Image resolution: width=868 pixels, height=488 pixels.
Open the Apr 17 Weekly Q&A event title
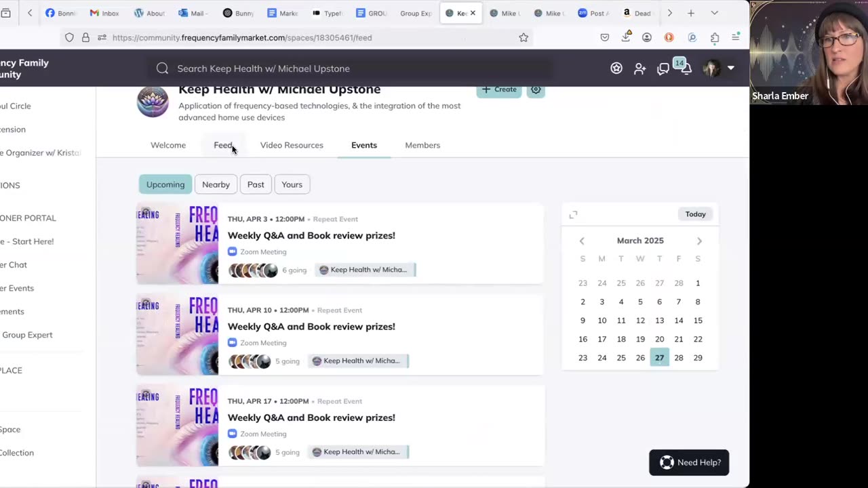coord(311,418)
